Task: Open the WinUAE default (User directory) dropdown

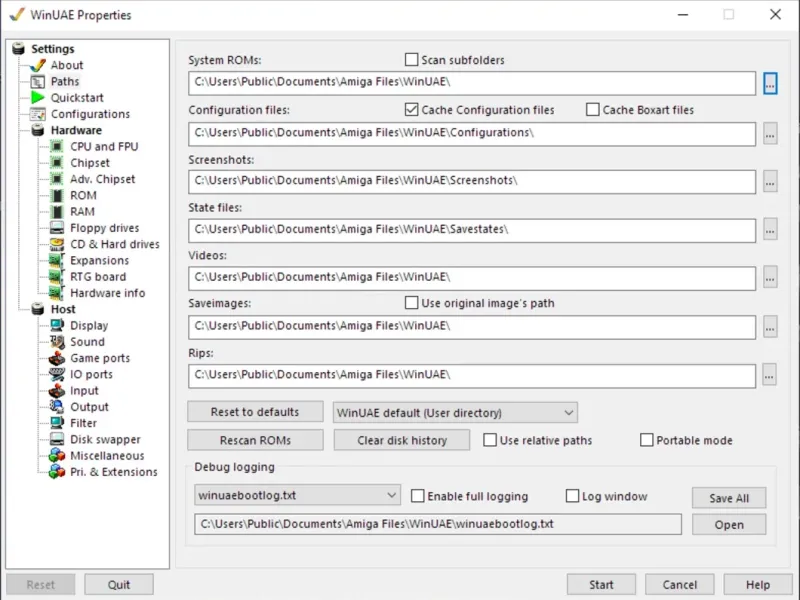Action: pos(455,413)
